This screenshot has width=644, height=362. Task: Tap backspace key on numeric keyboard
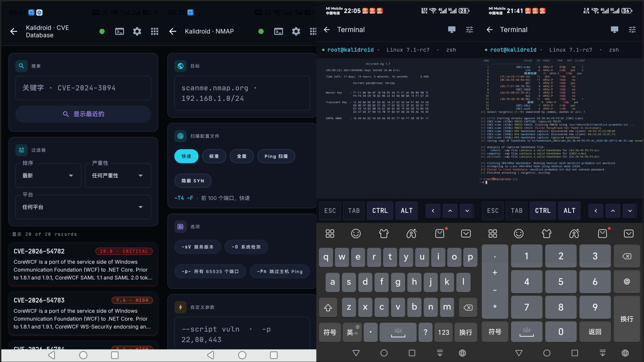click(627, 256)
